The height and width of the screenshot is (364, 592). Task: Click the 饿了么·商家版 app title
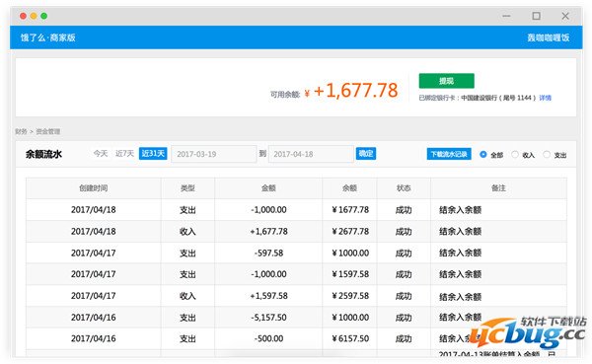(48, 37)
